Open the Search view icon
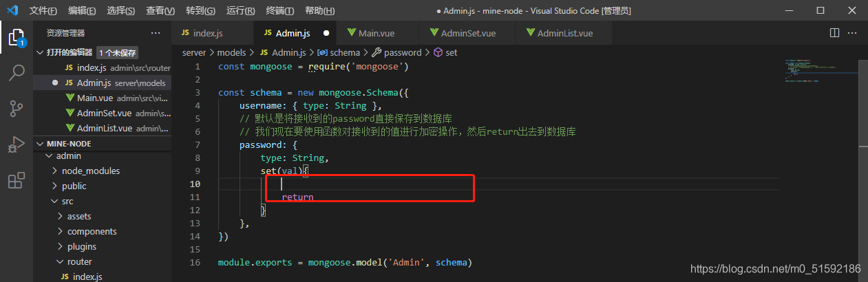Screen dimensions: 868x282 click(17, 73)
